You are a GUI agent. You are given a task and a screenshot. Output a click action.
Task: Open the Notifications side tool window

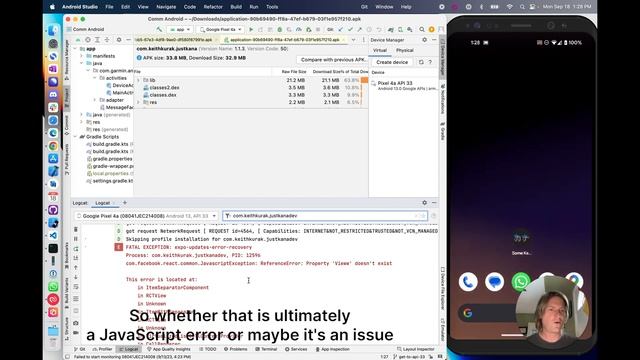[x=442, y=99]
